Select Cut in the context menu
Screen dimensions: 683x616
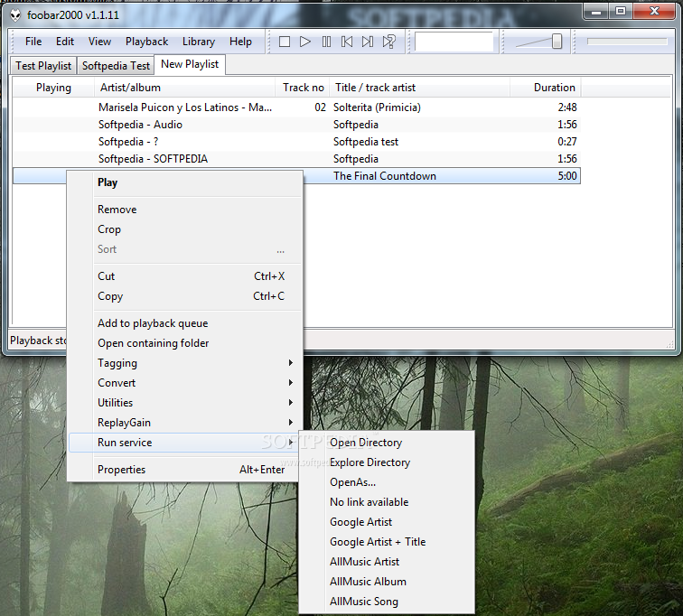click(185, 276)
